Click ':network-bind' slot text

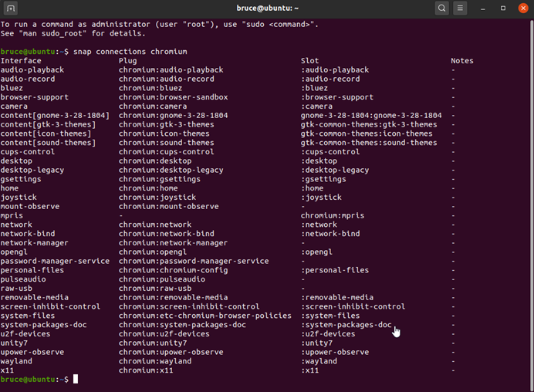330,234
